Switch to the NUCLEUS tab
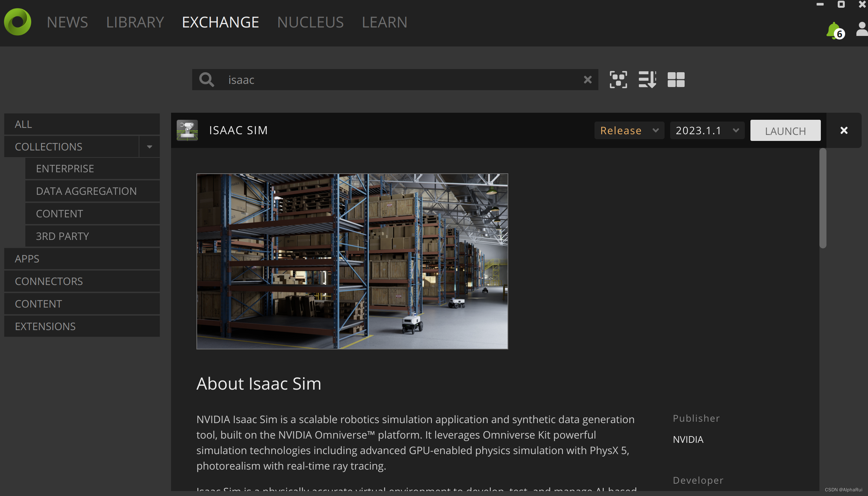Viewport: 868px width, 496px height. [310, 22]
